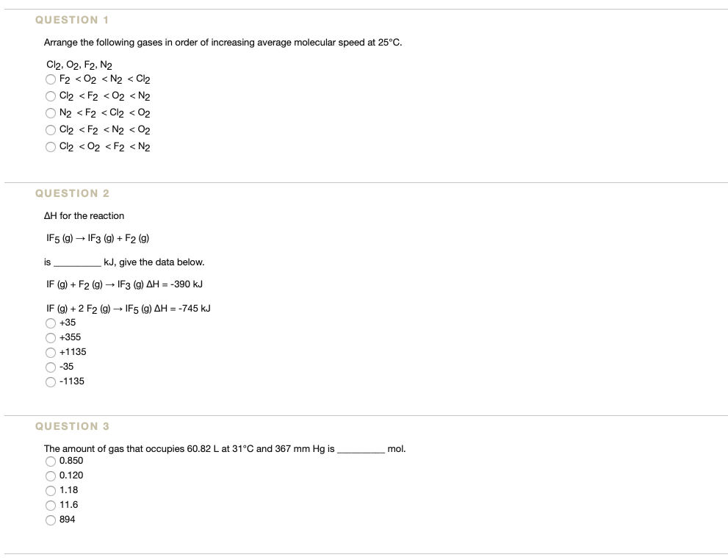This screenshot has width=728, height=560.
Task: Pick 894 mol for Question 3
Action: tap(49, 520)
